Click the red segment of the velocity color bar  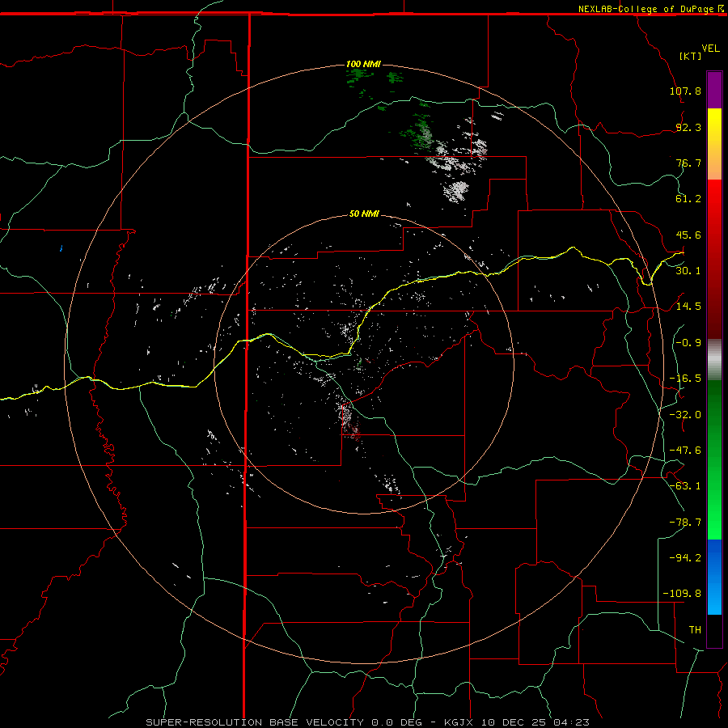click(714, 259)
